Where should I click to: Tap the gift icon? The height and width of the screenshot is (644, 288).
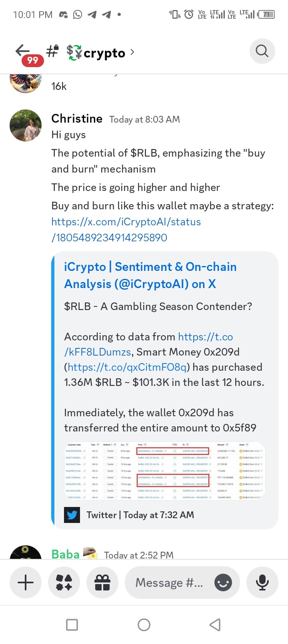point(102,582)
